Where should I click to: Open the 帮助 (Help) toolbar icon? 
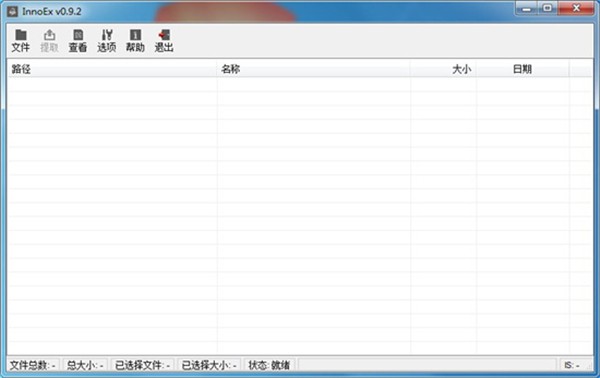click(x=135, y=41)
